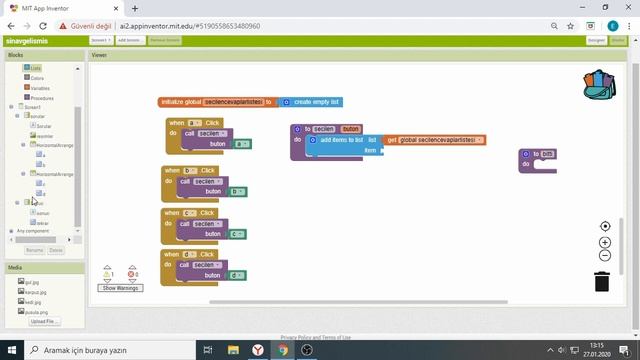Collapse the Screen1 node in the blocks tree
The image size is (640, 360).
point(11,107)
